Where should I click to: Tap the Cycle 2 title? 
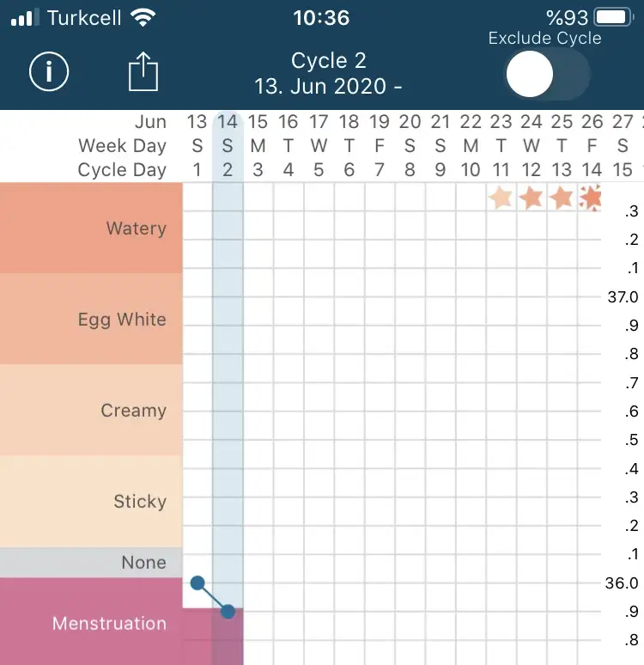(x=329, y=60)
